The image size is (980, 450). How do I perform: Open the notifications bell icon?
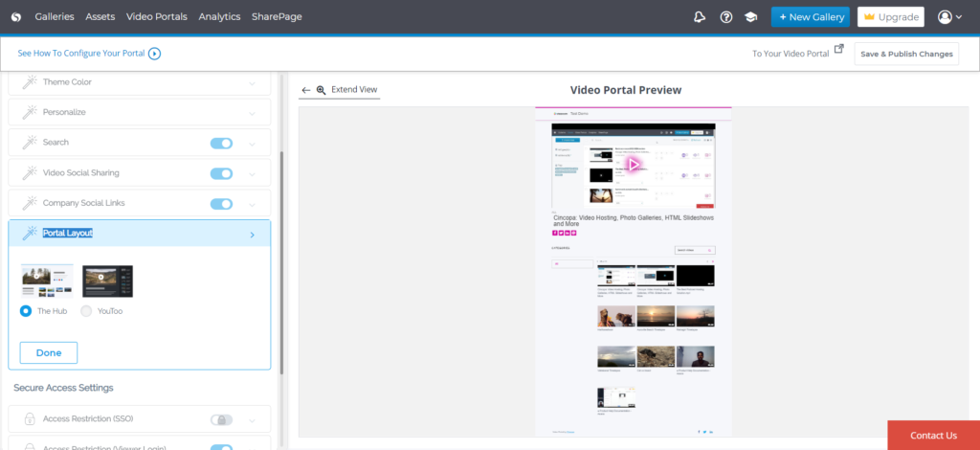(700, 17)
